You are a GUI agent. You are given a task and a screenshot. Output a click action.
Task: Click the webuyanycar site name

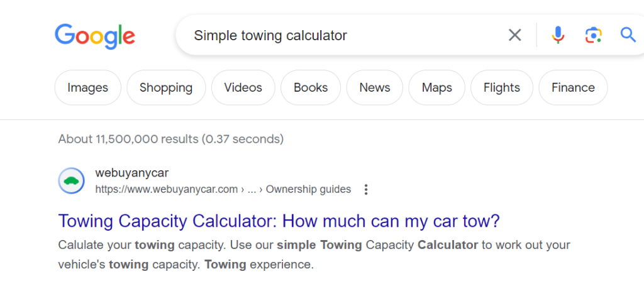click(x=132, y=173)
